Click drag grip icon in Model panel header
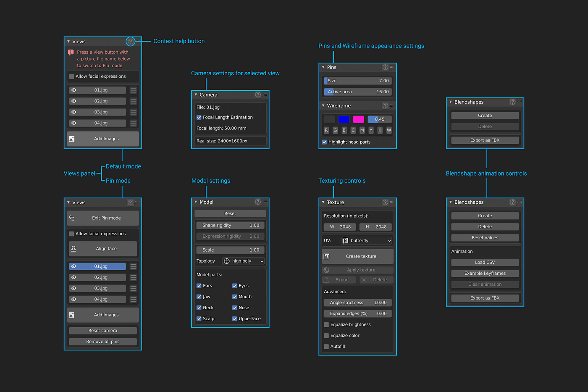The image size is (588, 392). pos(265,202)
